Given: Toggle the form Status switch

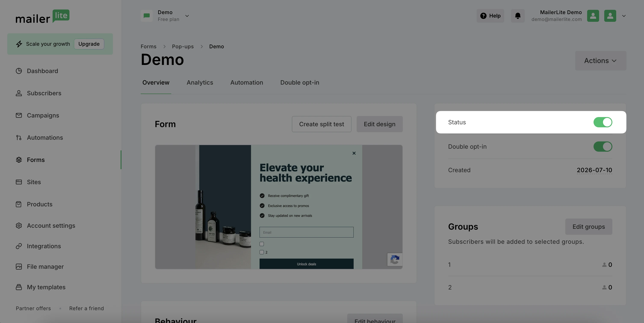Looking at the screenshot, I should click(x=603, y=122).
